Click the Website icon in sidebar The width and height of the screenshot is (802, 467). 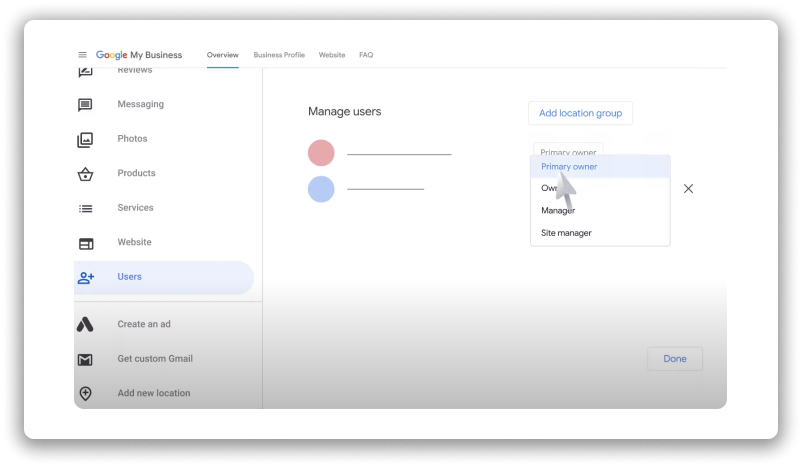[86, 243]
